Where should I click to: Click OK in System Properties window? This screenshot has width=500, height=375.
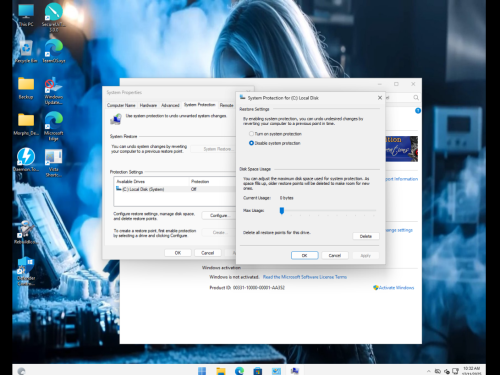tap(178, 253)
